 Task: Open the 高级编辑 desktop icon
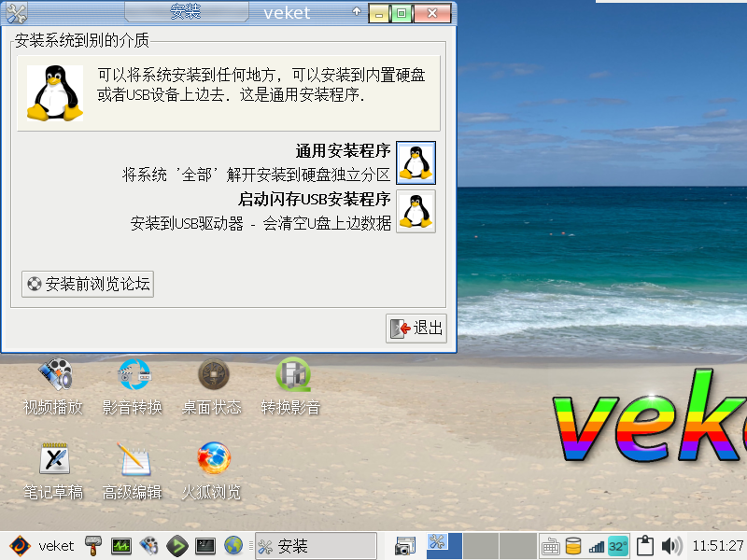pyautogui.click(x=133, y=471)
